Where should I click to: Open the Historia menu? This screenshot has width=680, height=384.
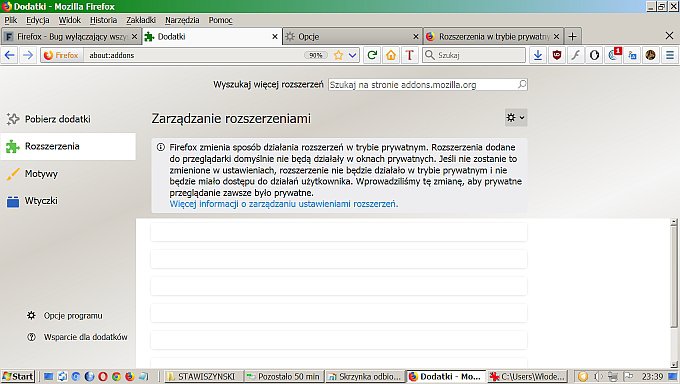pos(103,20)
